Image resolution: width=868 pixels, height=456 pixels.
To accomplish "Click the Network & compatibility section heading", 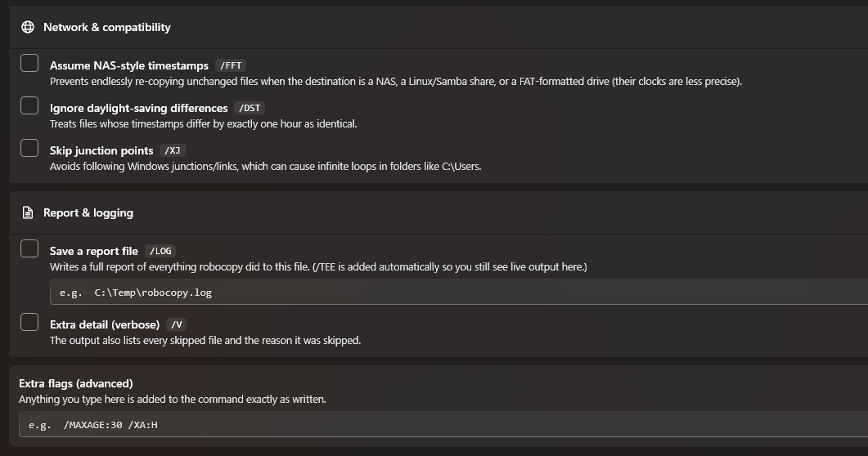I will tap(107, 27).
